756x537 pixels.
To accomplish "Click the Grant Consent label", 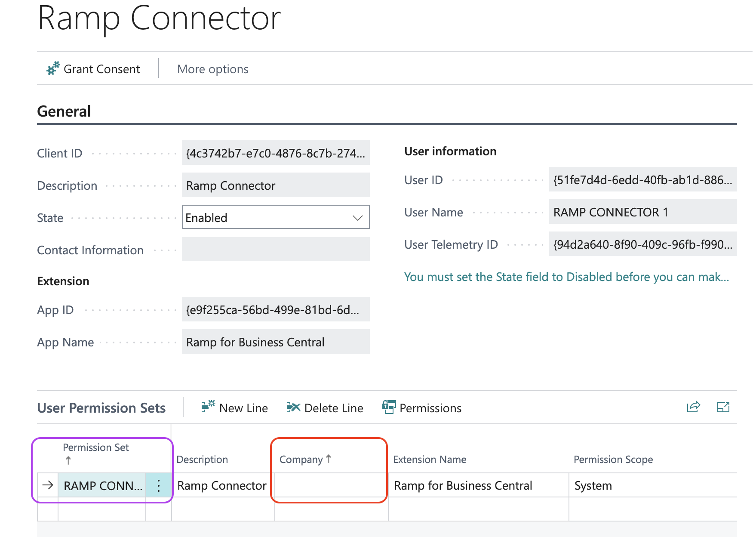I will [x=101, y=69].
